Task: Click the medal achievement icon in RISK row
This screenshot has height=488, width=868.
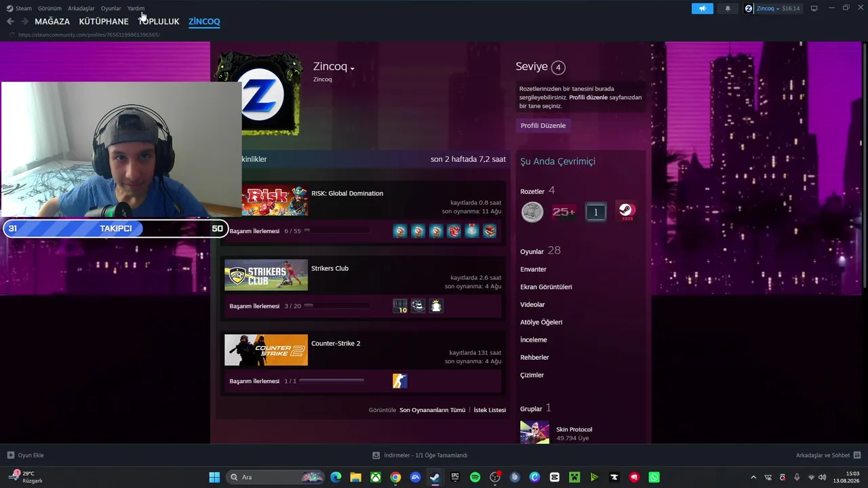Action: (x=471, y=231)
